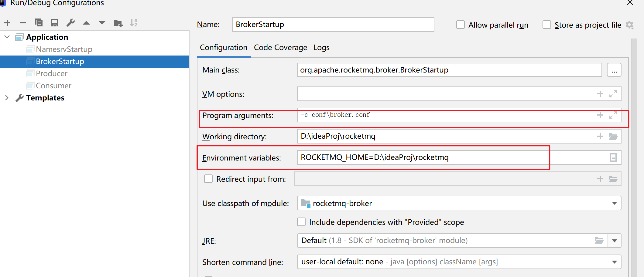Image resolution: width=644 pixels, height=277 pixels.
Task: Expand the Program arguments field
Action: tap(613, 115)
